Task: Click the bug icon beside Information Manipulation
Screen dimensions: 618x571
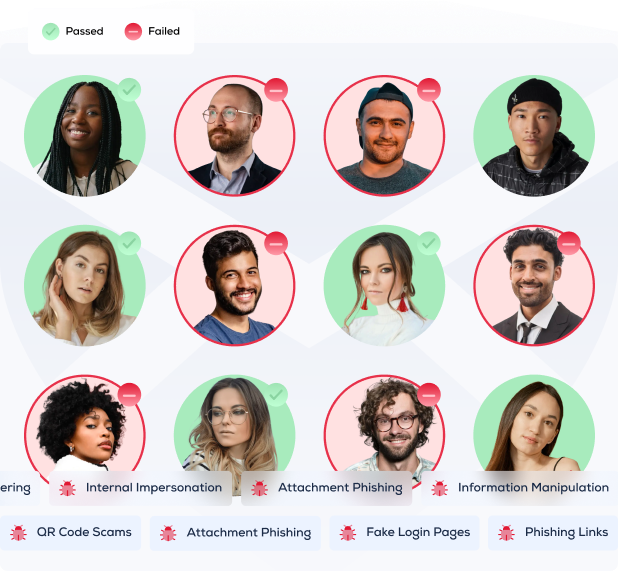Action: coord(439,488)
